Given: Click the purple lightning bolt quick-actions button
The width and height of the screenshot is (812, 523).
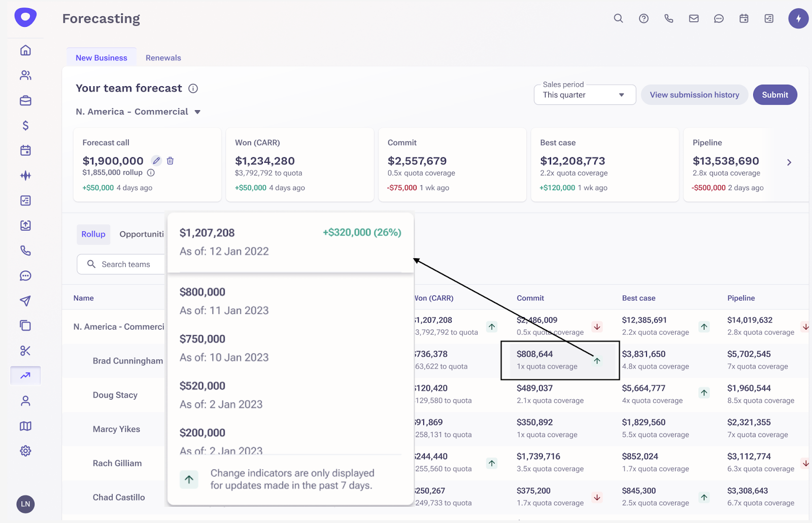Looking at the screenshot, I should [x=798, y=18].
